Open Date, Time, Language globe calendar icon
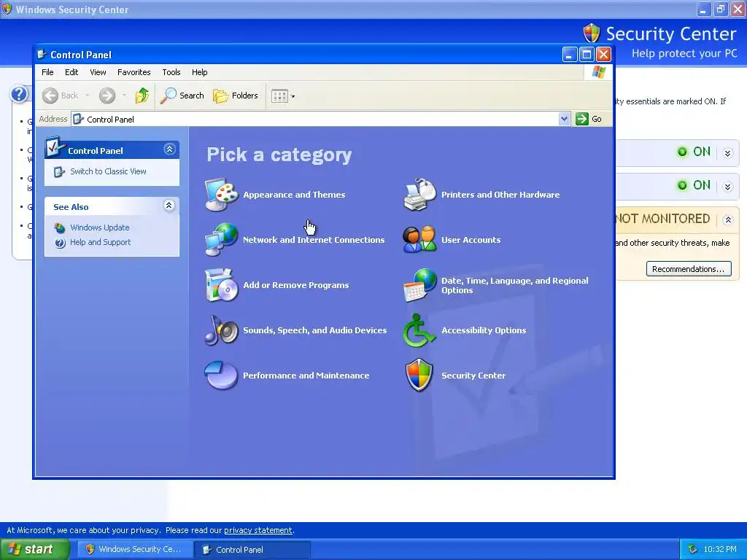 (419, 285)
